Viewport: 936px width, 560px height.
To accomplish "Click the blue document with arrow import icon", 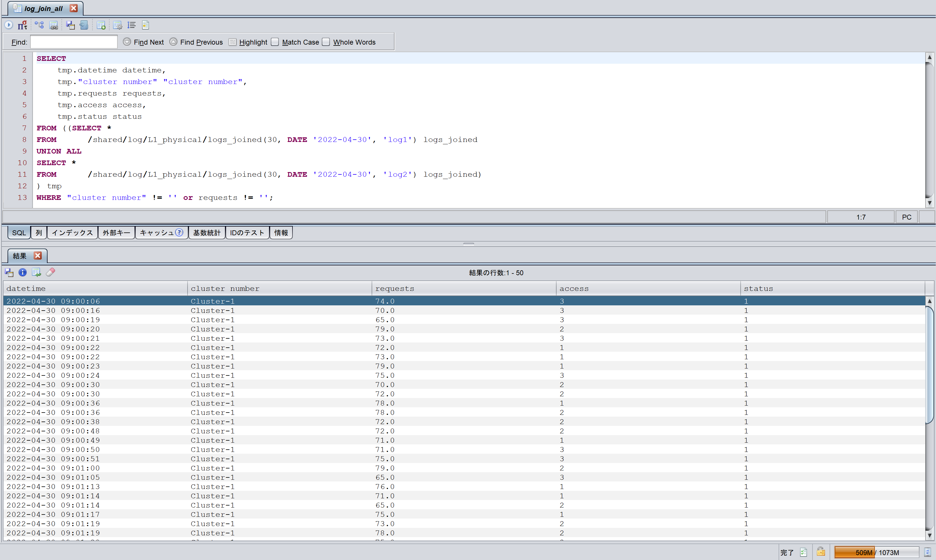I will 84,25.
